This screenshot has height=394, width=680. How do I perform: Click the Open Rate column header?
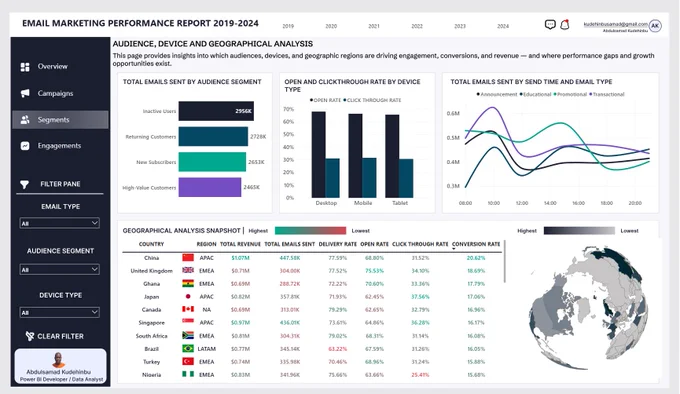coord(375,244)
